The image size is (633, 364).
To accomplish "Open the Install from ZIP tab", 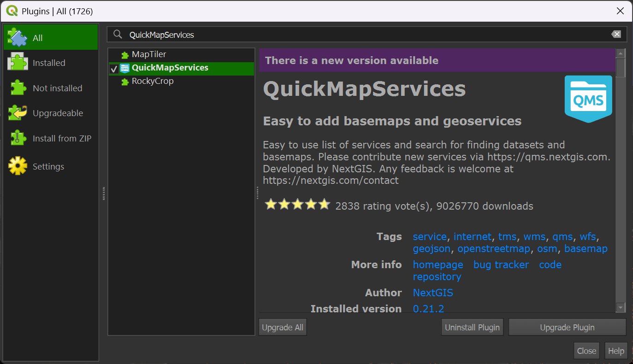I will [x=51, y=138].
